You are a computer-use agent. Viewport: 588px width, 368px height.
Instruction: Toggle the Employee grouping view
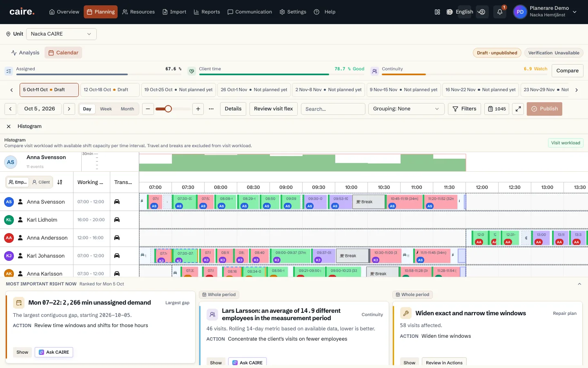pyautogui.click(x=18, y=182)
